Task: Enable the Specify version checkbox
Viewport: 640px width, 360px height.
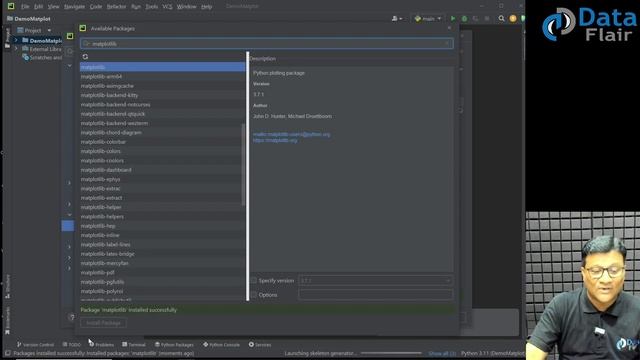Action: [254, 280]
